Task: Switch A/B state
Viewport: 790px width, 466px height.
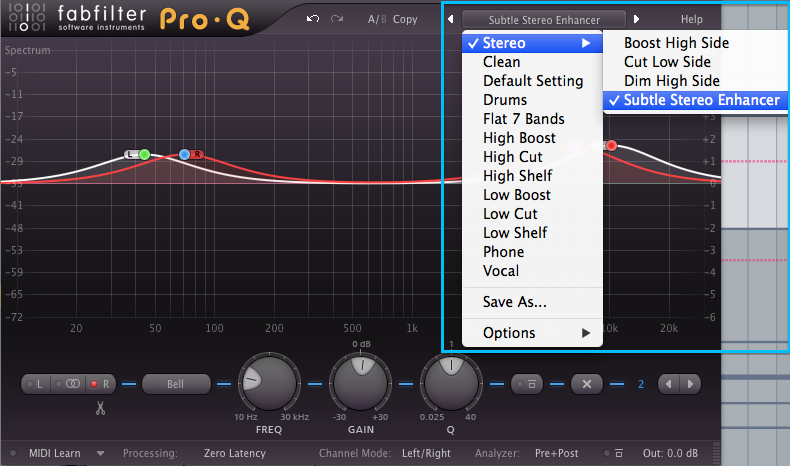Action: [377, 20]
